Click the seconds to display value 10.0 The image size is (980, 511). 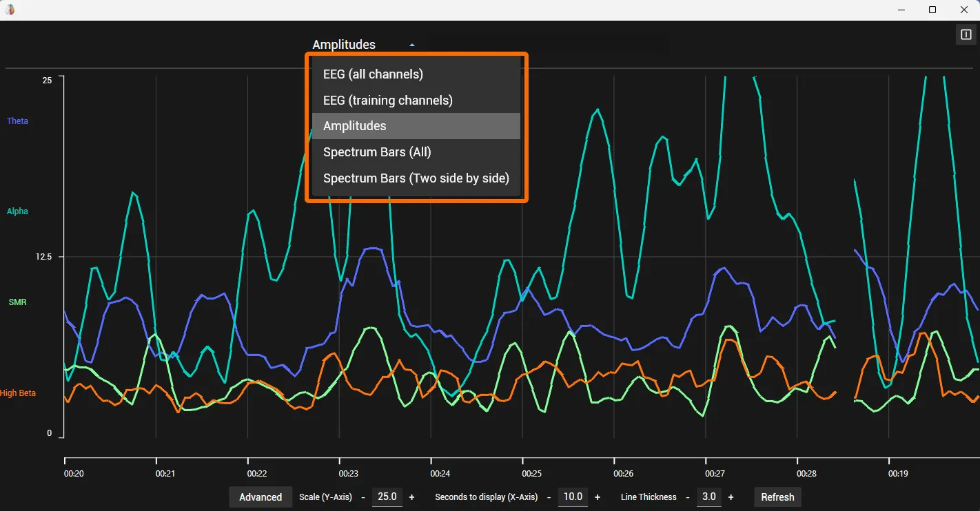573,497
